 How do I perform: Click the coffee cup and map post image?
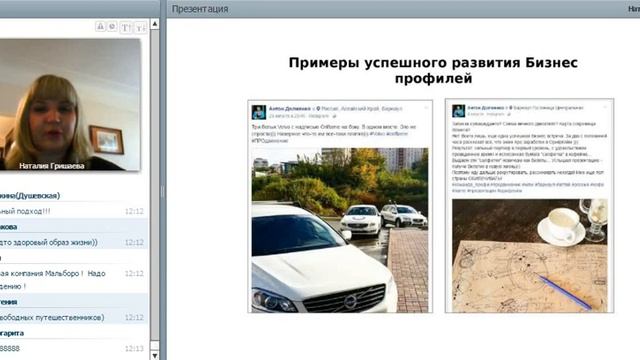pyautogui.click(x=529, y=256)
